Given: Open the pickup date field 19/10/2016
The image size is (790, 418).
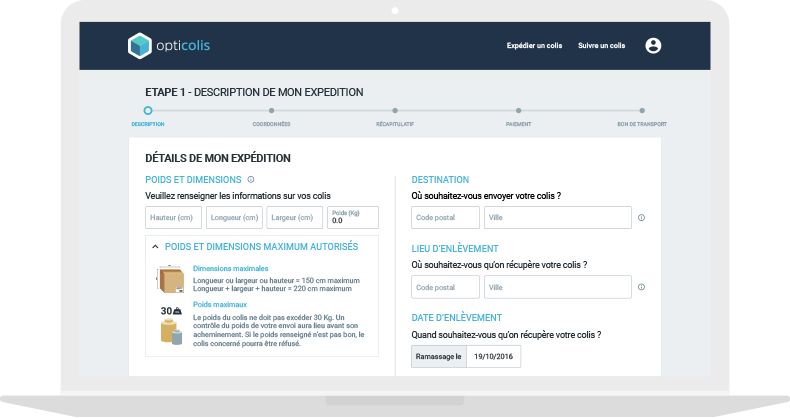Looking at the screenshot, I should pos(494,357).
